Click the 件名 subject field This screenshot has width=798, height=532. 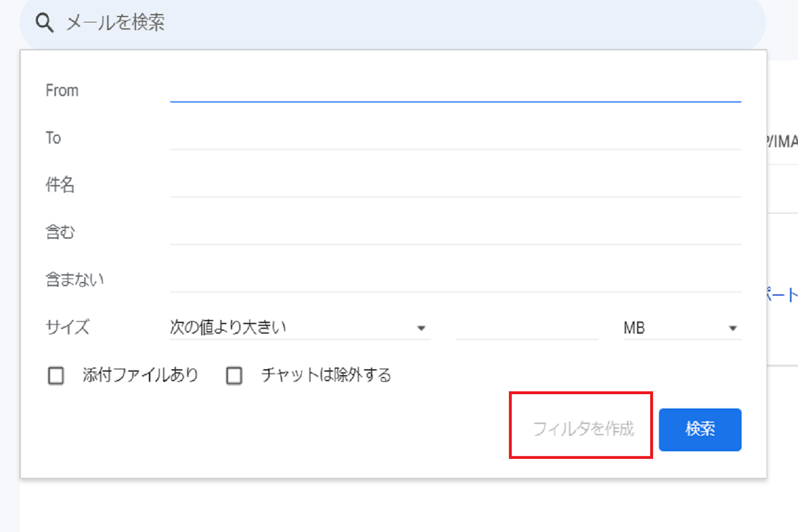pyautogui.click(x=455, y=186)
